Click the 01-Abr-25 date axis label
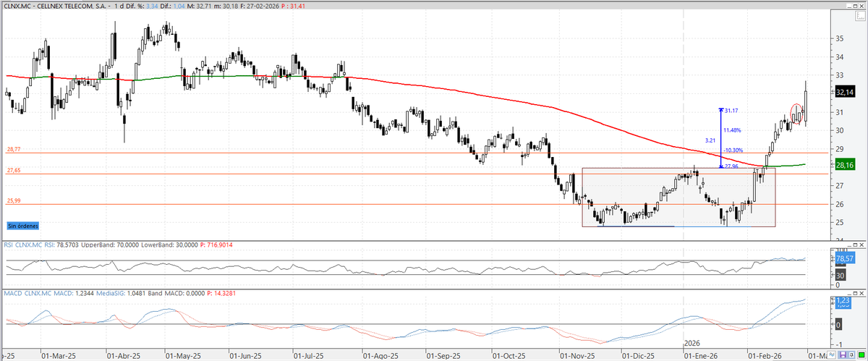 (x=124, y=356)
